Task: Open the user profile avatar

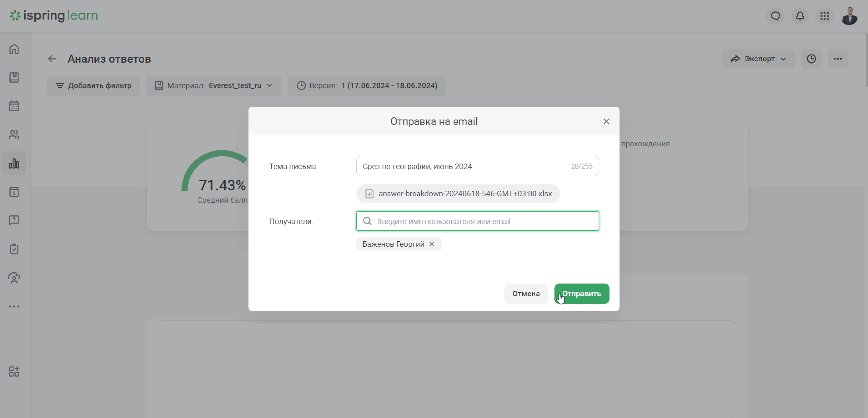Action: pyautogui.click(x=849, y=16)
